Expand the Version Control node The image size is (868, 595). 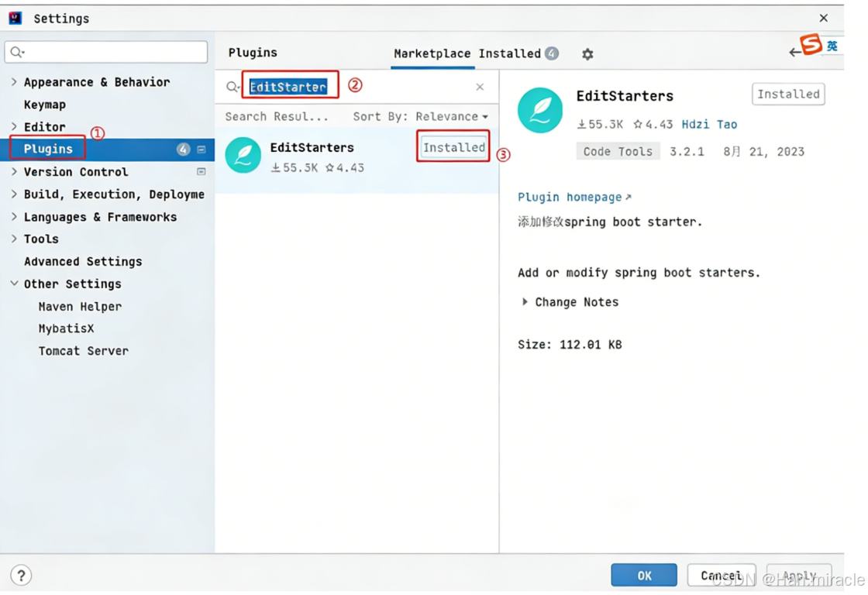[x=14, y=171]
